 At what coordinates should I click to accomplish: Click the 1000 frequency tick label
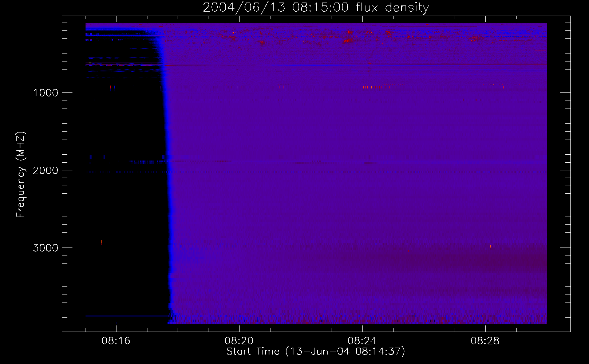46,93
